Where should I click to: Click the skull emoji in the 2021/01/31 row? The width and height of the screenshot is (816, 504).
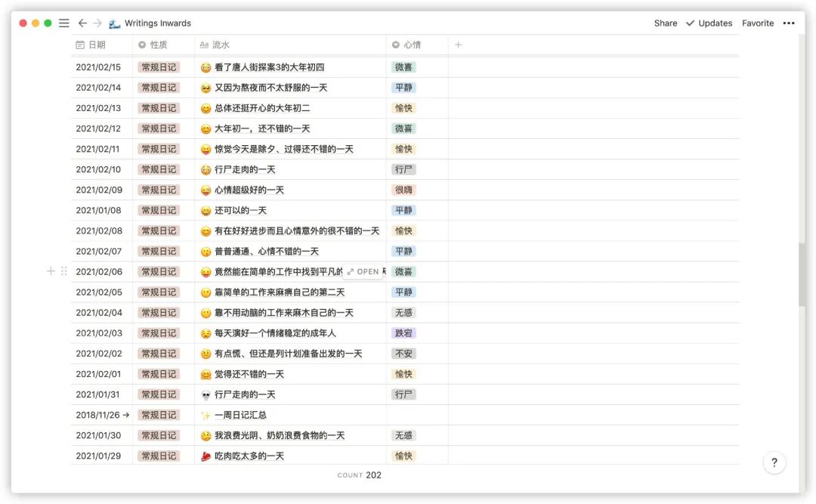pyautogui.click(x=206, y=395)
